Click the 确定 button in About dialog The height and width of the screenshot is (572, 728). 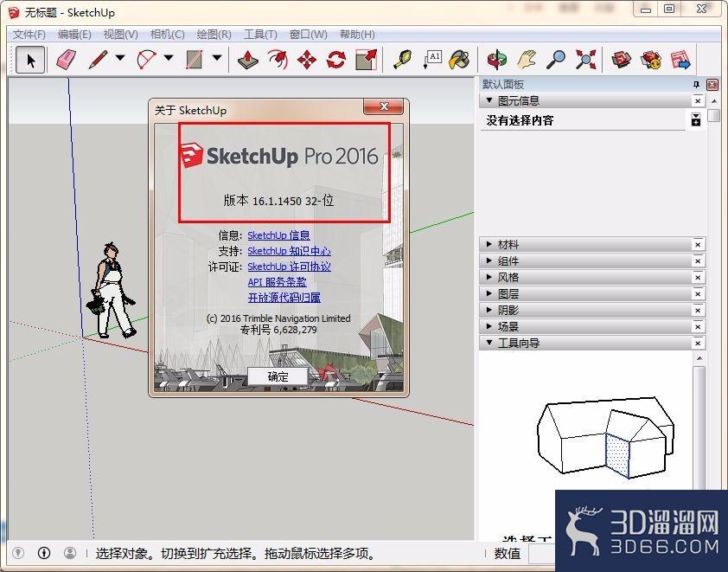(278, 376)
